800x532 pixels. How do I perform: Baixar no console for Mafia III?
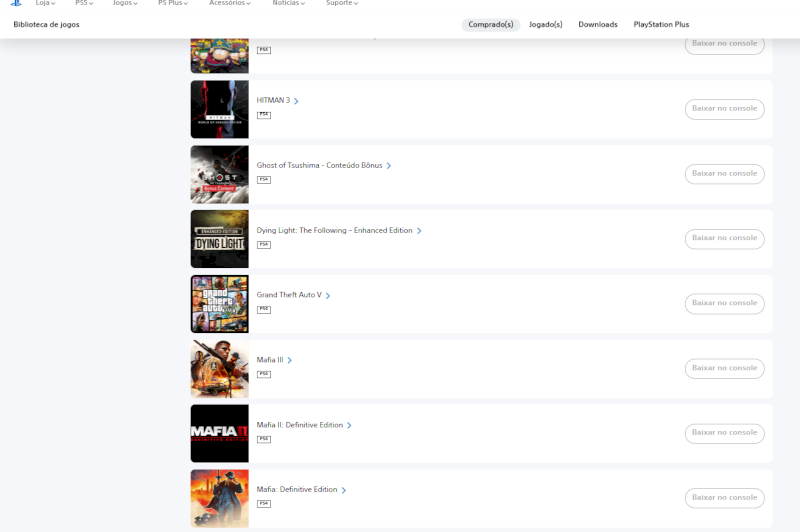click(724, 368)
